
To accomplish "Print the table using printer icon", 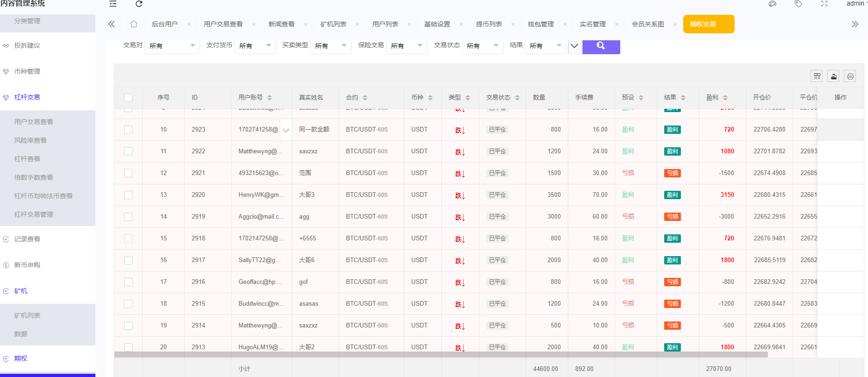I will coord(850,76).
